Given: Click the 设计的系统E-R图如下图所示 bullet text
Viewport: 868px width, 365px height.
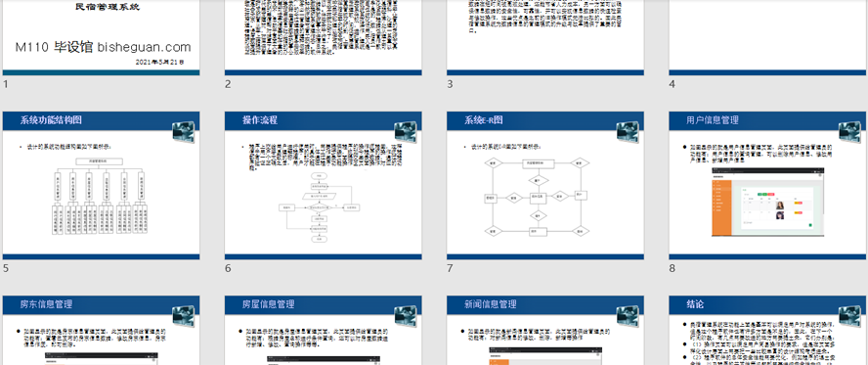Looking at the screenshot, I should (x=507, y=147).
